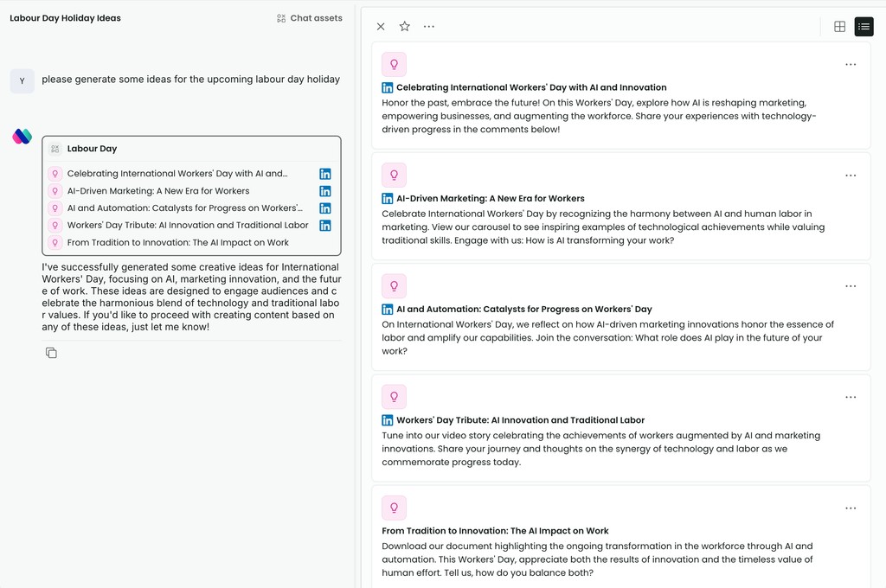Click description starting 'Download our document highlighting'

point(597,559)
